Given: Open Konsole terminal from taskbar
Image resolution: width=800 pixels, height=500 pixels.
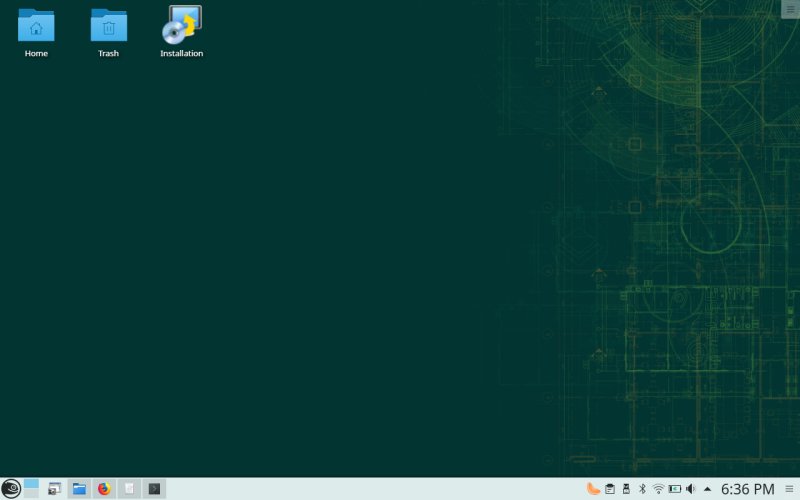Looking at the screenshot, I should (x=154, y=489).
